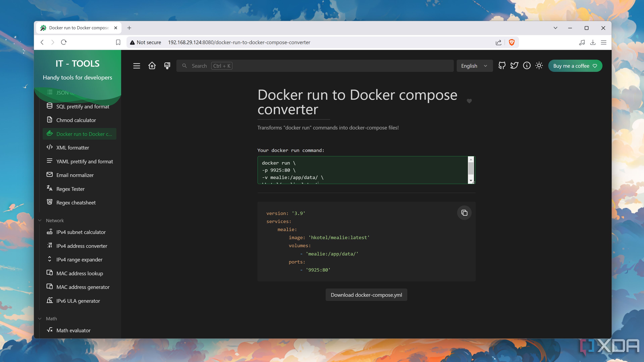Collapse the Math category section
644x362 pixels.
pyautogui.click(x=51, y=319)
